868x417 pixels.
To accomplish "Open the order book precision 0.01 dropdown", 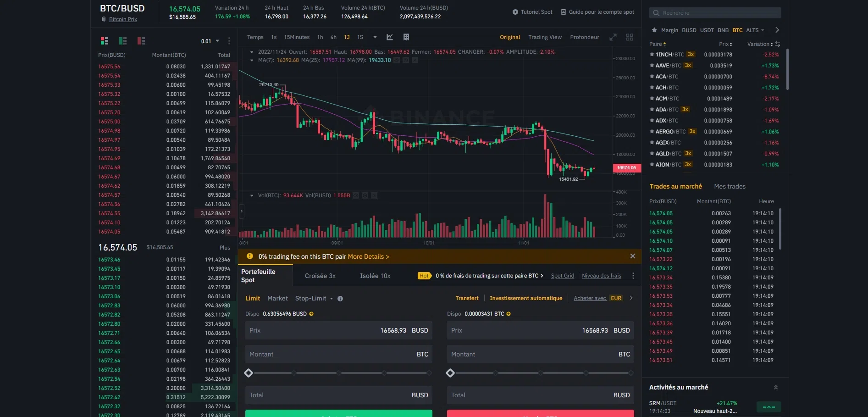I will [210, 41].
